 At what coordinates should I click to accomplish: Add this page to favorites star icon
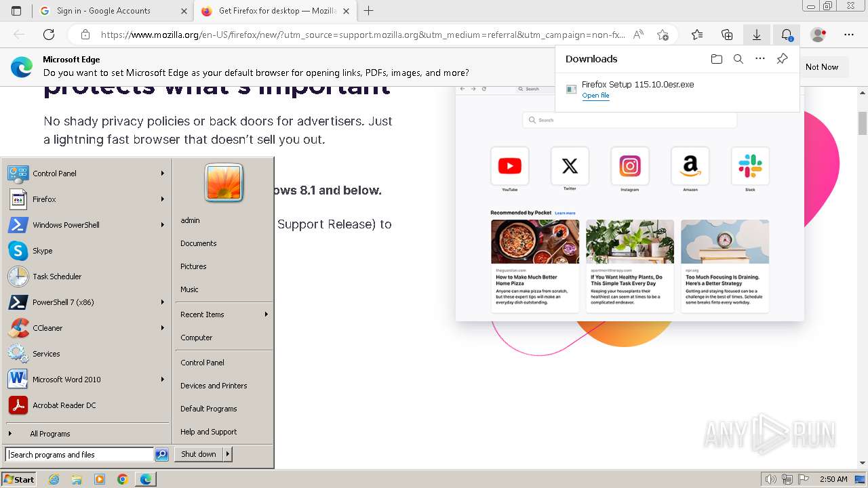pyautogui.click(x=663, y=35)
